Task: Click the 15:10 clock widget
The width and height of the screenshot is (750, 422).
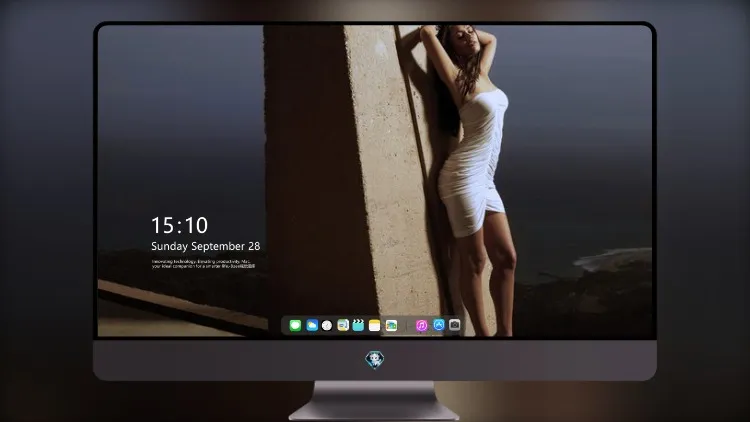Action: (x=179, y=225)
